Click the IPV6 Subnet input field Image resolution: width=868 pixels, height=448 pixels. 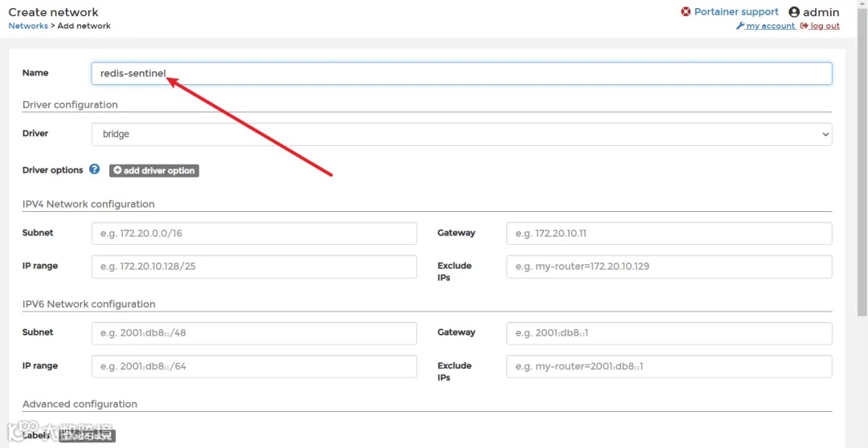(x=254, y=333)
